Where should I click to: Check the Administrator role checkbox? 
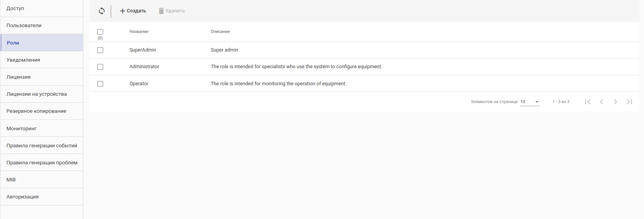[100, 67]
